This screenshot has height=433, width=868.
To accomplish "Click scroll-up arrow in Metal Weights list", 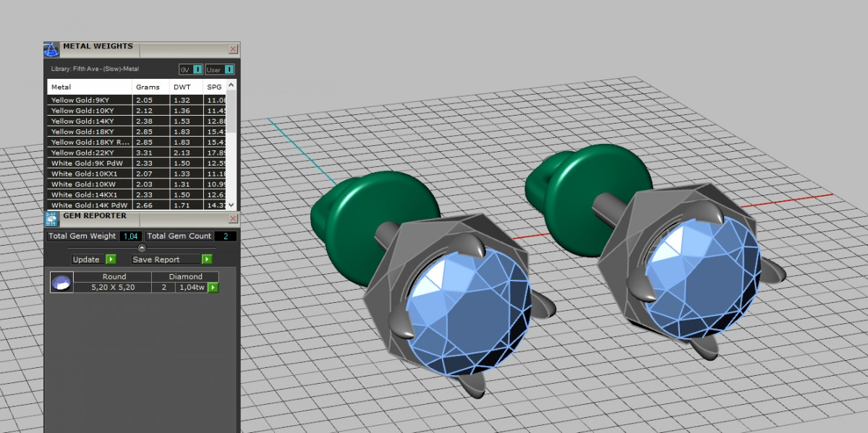I will pos(231,85).
